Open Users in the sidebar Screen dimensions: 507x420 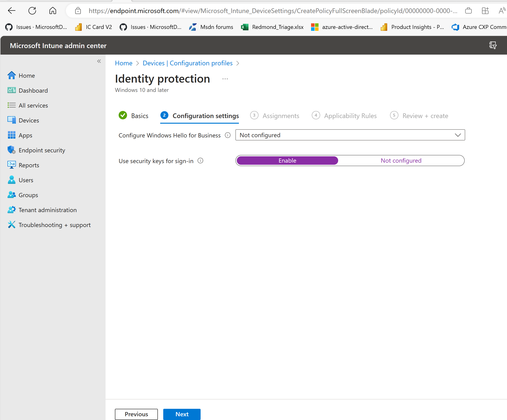point(20,180)
